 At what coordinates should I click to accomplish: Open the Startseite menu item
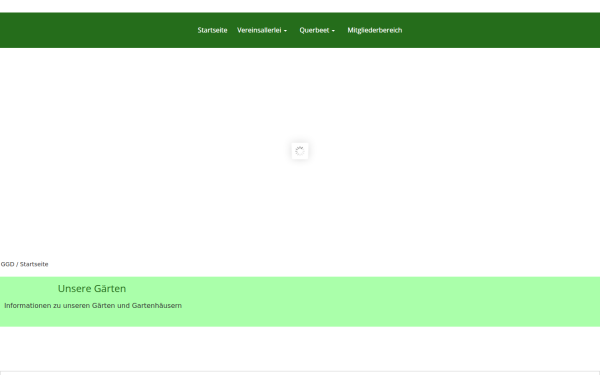tap(212, 30)
